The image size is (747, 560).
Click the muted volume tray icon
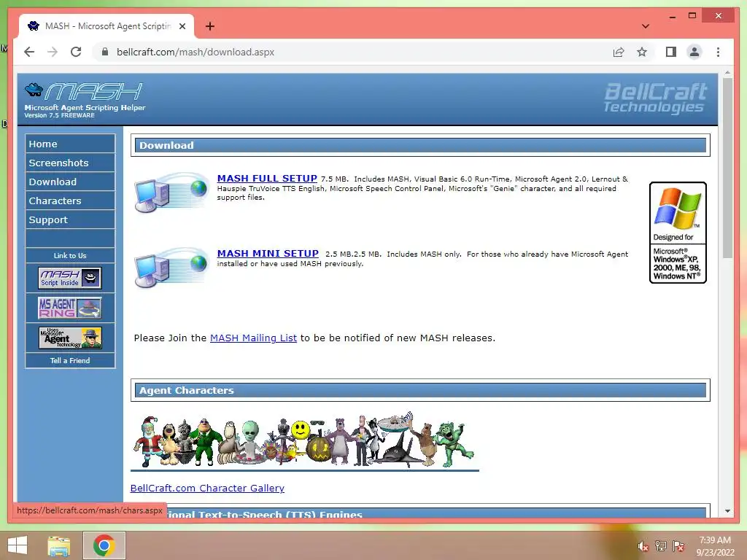coord(643,546)
